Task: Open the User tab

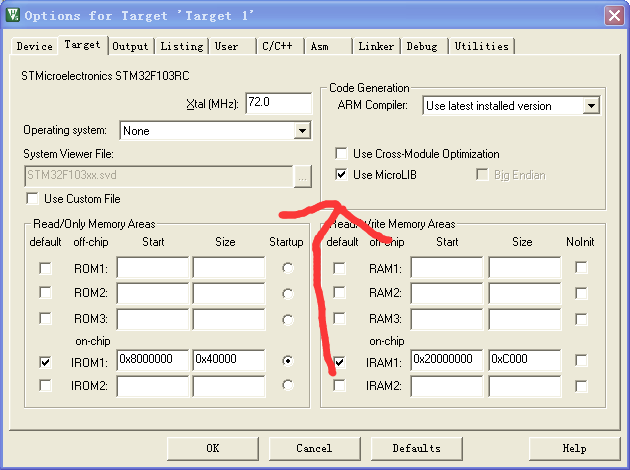Action: 227,47
